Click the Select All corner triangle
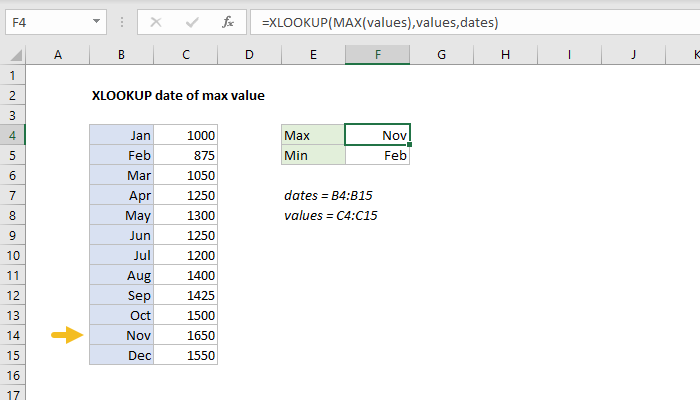Screen dimensions: 700x400 pyautogui.click(x=13, y=55)
